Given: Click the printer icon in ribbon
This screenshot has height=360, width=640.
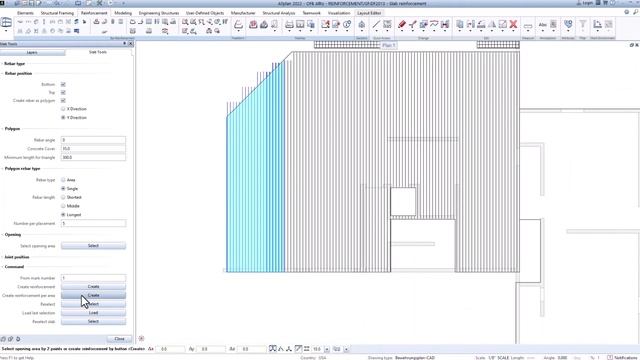Looking at the screenshot, I should click(289, 25).
